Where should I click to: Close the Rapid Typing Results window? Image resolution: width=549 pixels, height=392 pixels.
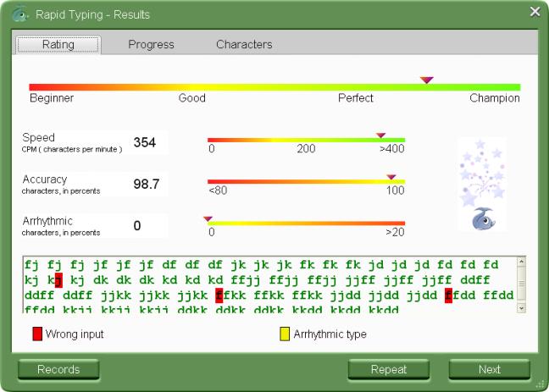(535, 12)
